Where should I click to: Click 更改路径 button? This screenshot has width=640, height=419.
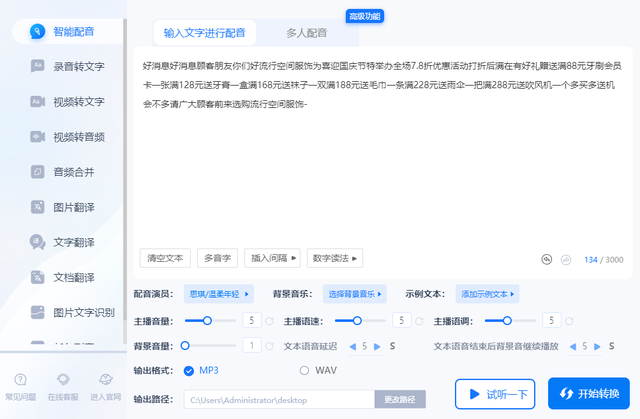point(400,399)
